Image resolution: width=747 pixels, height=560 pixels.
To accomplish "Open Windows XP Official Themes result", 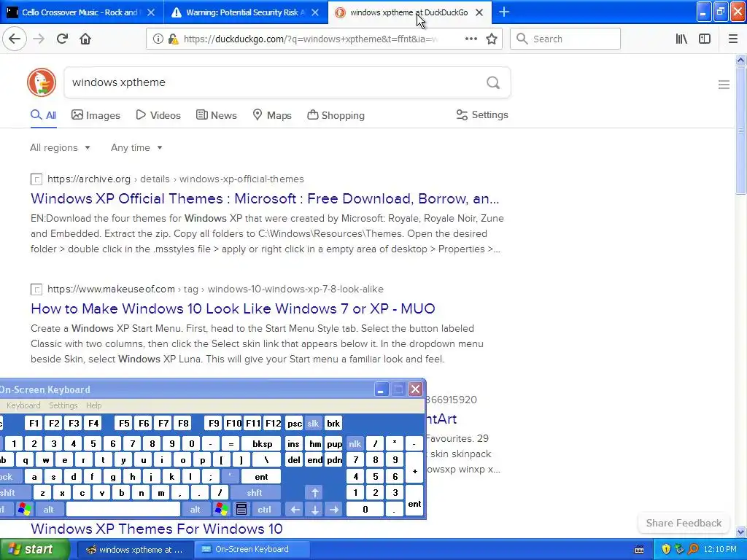I will click(x=265, y=198).
